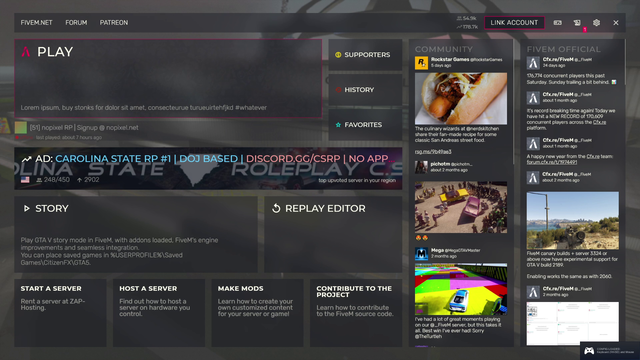640x360 pixels.
Task: Open the rsg.ms link in Rockstar post
Action: click(433, 152)
